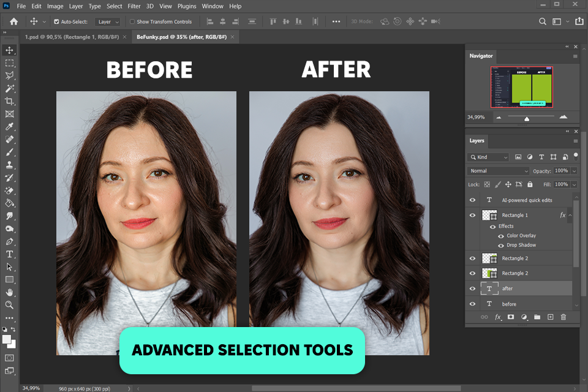Open the Opacity value dropdown arrow

point(574,171)
